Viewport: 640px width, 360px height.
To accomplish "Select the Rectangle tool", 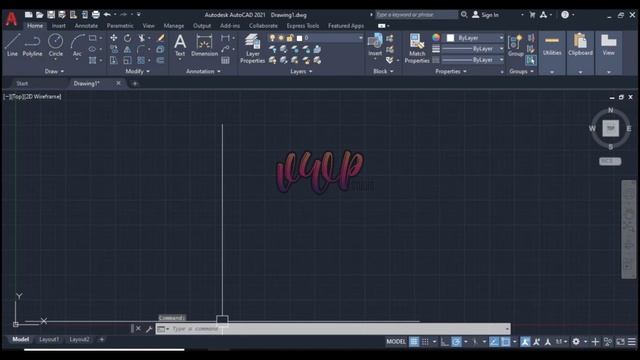I will tap(93, 38).
